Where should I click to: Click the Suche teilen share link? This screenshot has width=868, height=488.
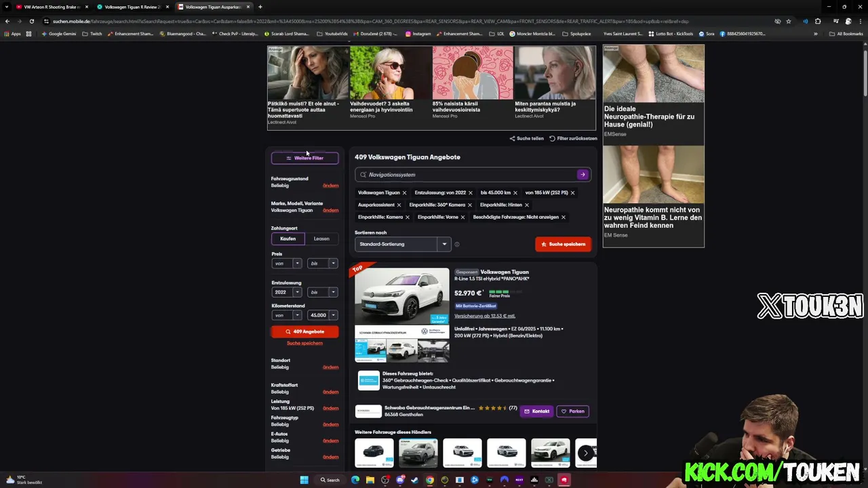pyautogui.click(x=527, y=138)
